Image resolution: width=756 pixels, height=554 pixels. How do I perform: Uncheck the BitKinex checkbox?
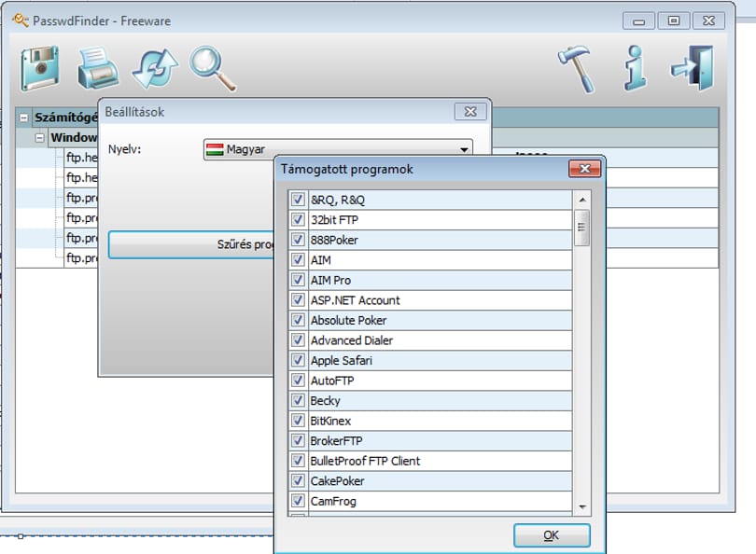(298, 420)
